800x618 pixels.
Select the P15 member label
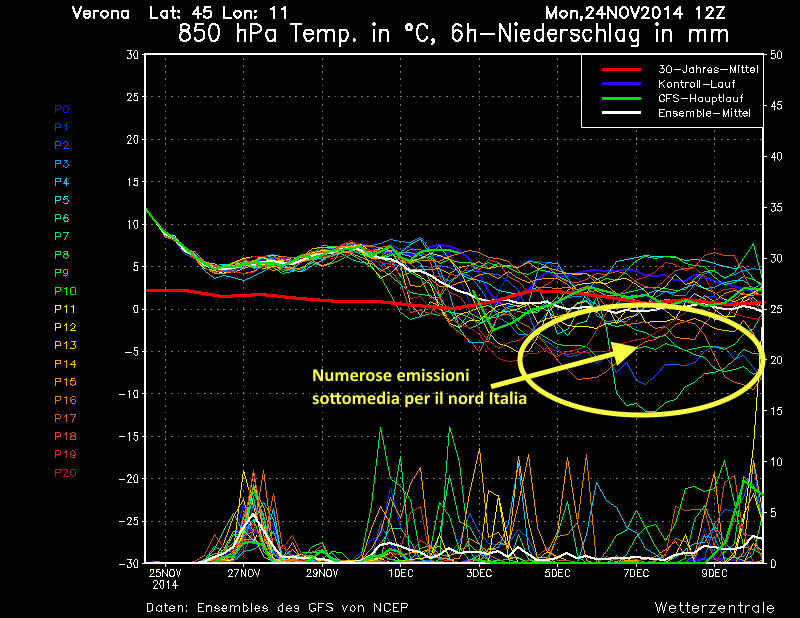[65, 382]
